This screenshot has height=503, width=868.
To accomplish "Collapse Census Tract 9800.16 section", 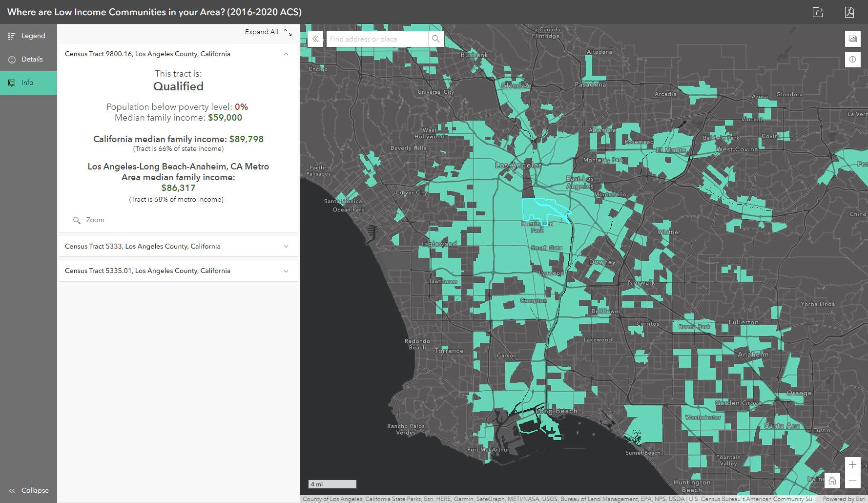I will pyautogui.click(x=286, y=54).
